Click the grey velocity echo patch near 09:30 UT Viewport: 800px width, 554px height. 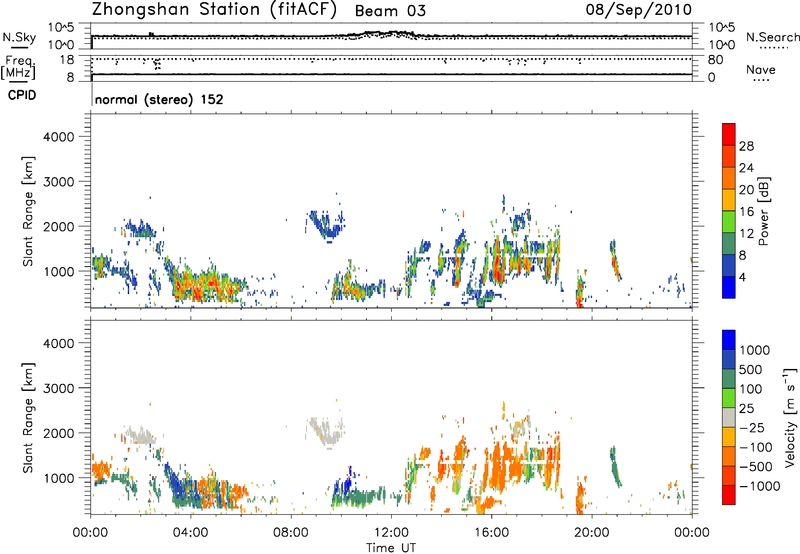pyautogui.click(x=327, y=432)
